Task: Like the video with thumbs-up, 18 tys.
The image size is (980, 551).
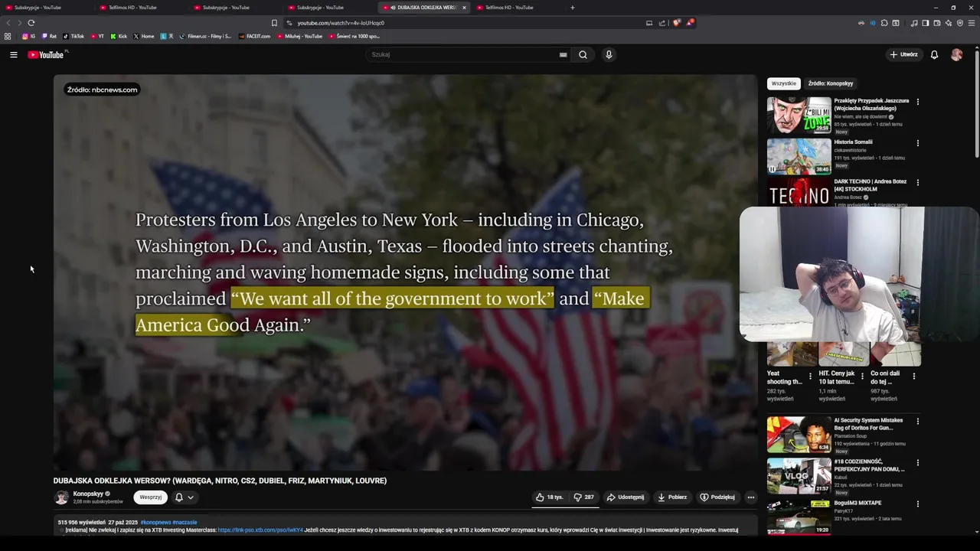Action: pos(549,497)
